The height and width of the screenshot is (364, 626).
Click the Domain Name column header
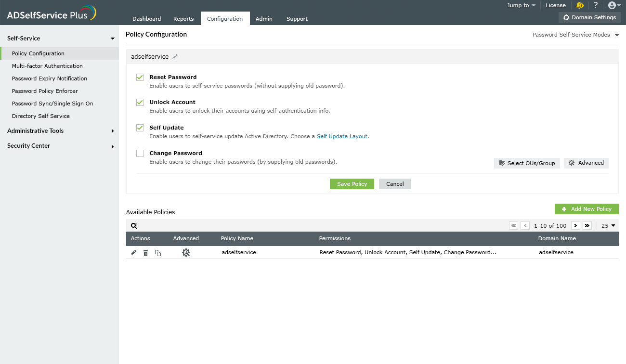557,238
